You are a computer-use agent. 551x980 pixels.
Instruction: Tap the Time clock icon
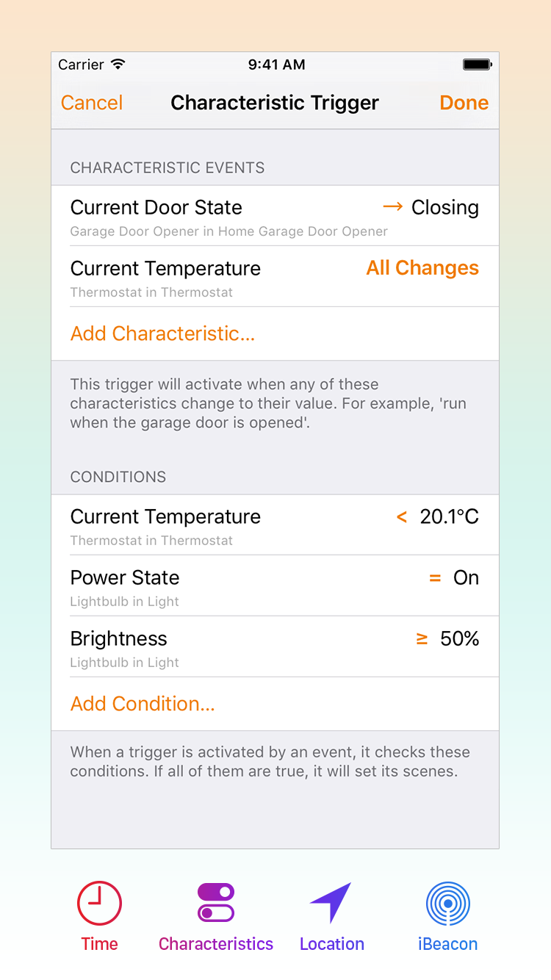[99, 903]
